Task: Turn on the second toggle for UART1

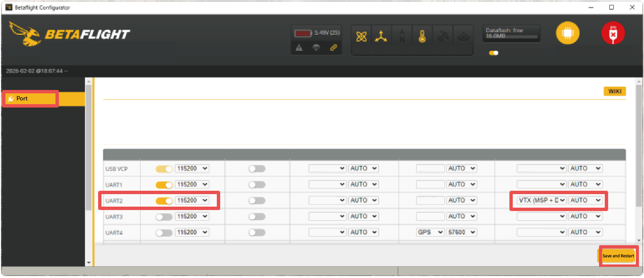Action: pos(257,185)
